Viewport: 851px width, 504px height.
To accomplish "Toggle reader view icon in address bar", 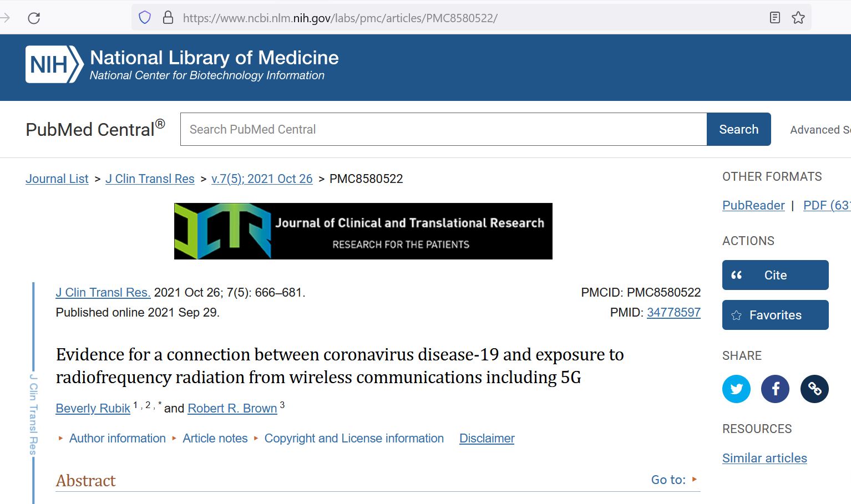I will pos(775,18).
